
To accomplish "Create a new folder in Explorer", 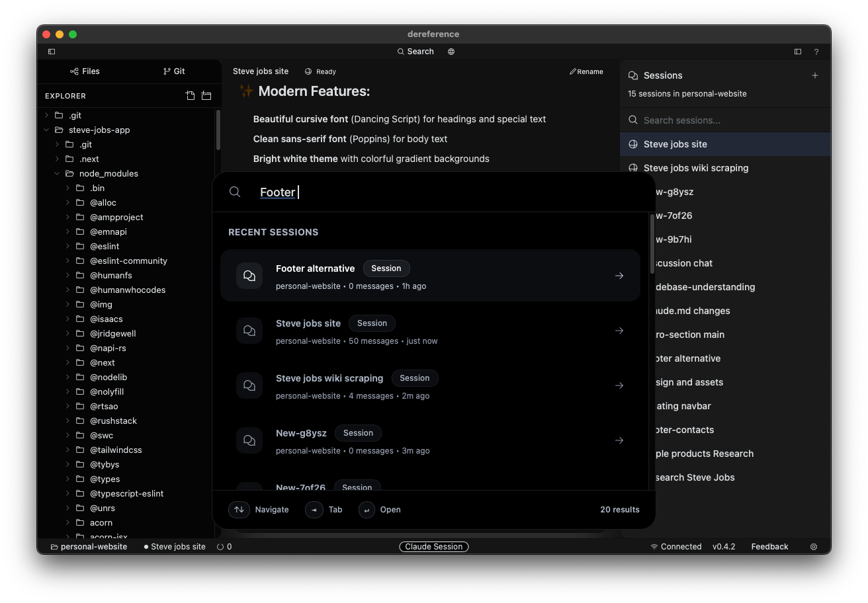I will pyautogui.click(x=206, y=96).
